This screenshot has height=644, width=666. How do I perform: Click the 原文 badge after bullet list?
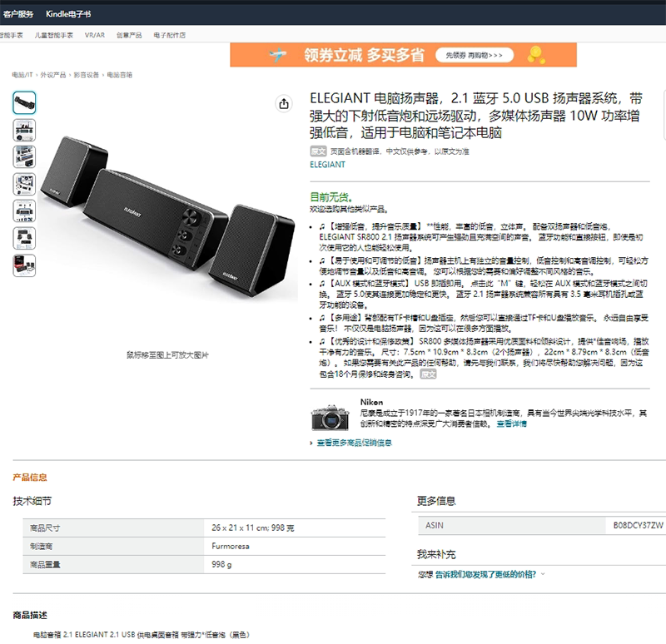pyautogui.click(x=428, y=374)
